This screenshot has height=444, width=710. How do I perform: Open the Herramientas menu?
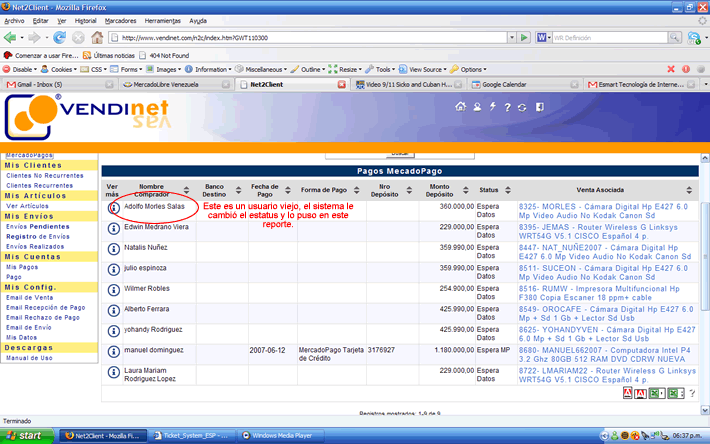pyautogui.click(x=163, y=21)
